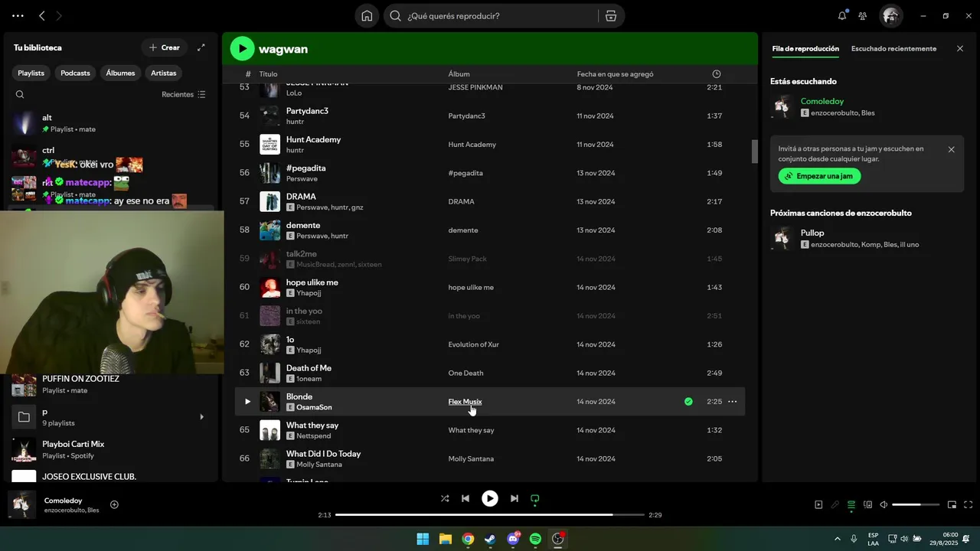Sort tracks by duration clock icon
Image resolution: width=980 pixels, height=551 pixels.
coord(717,74)
